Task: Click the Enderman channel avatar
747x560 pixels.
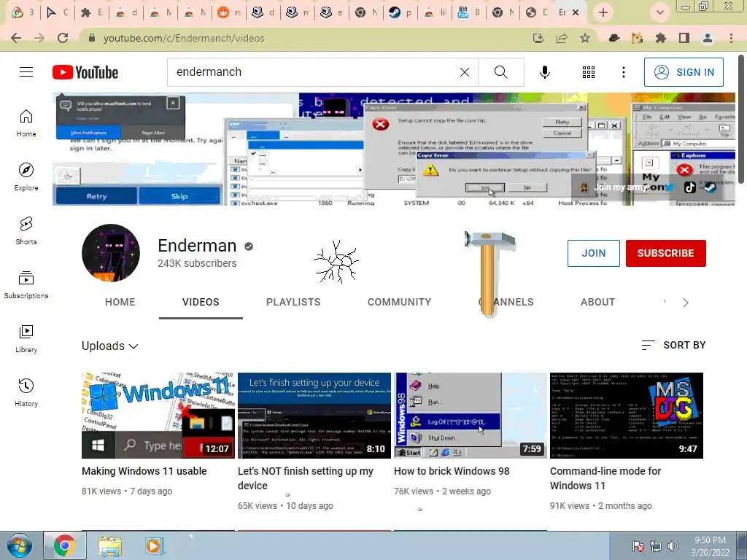Action: [x=111, y=253]
